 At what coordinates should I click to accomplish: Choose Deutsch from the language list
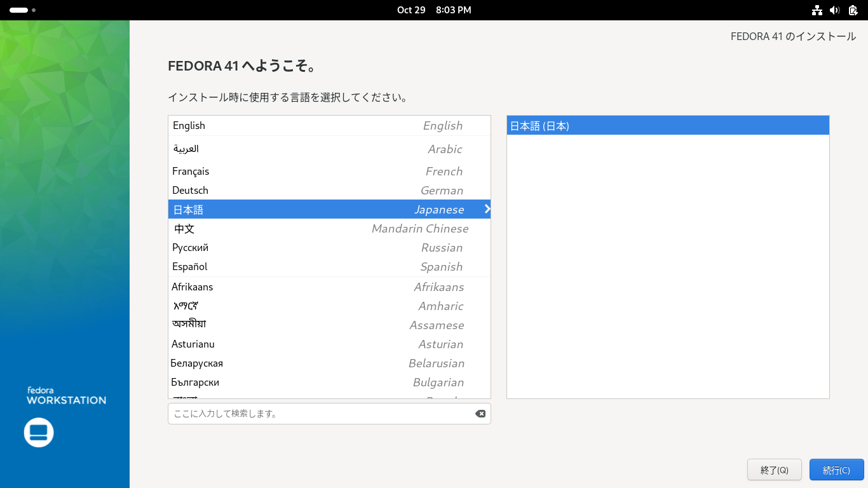pyautogui.click(x=329, y=191)
